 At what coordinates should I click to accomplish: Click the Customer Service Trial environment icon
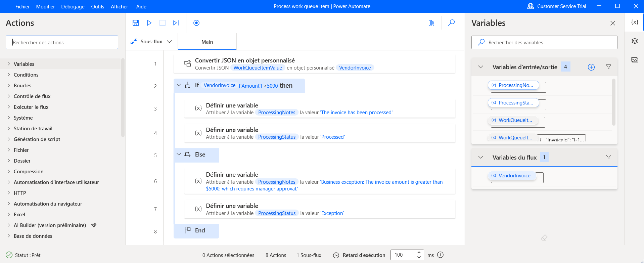pyautogui.click(x=531, y=6)
